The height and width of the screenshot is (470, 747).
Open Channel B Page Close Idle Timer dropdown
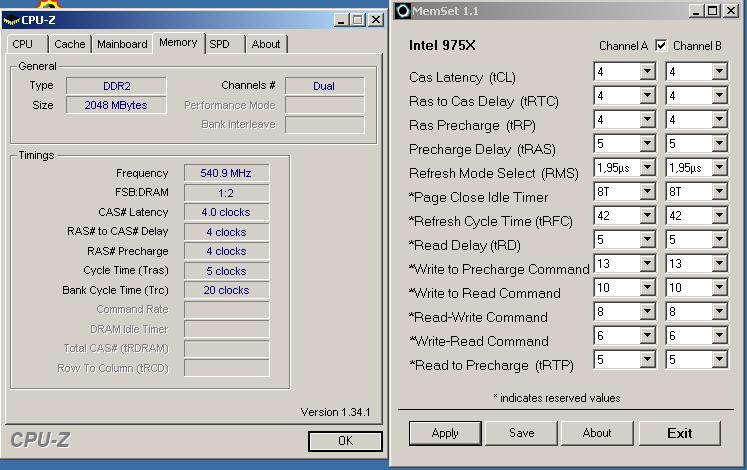719,191
